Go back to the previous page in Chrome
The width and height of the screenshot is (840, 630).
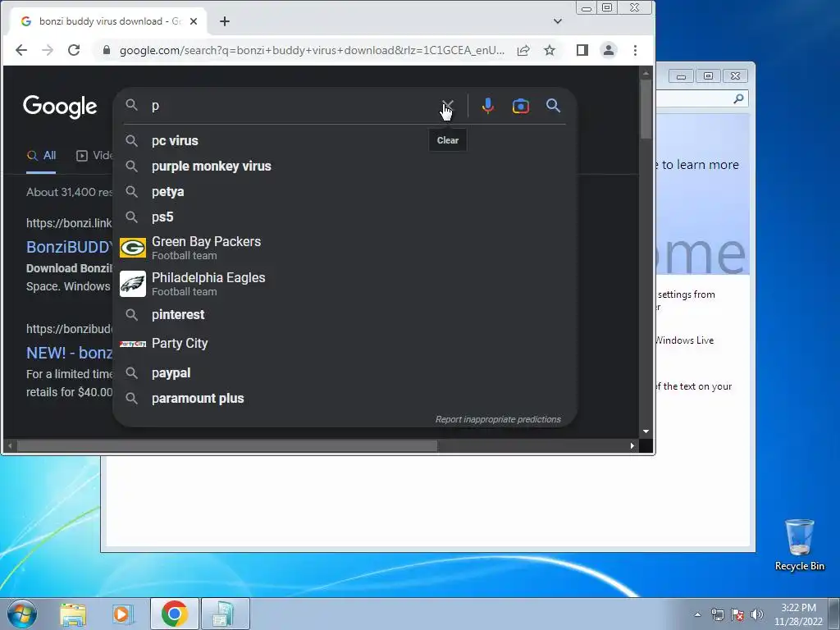point(21,50)
